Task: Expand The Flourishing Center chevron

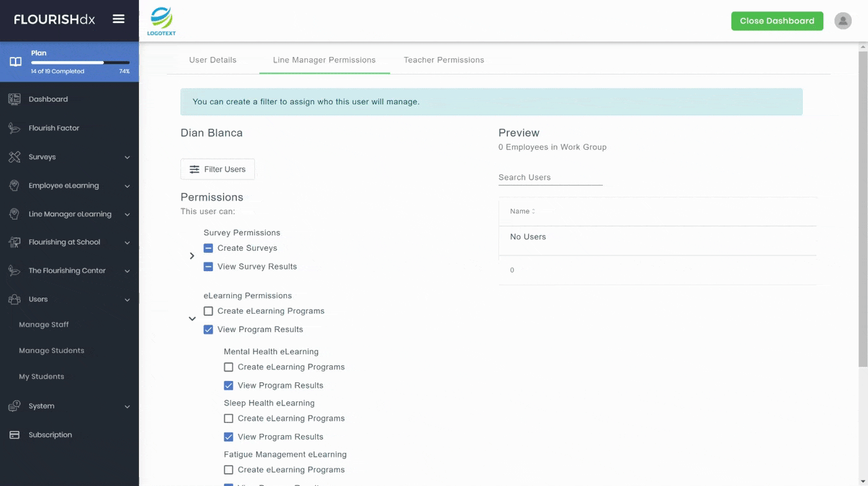Action: click(x=127, y=271)
